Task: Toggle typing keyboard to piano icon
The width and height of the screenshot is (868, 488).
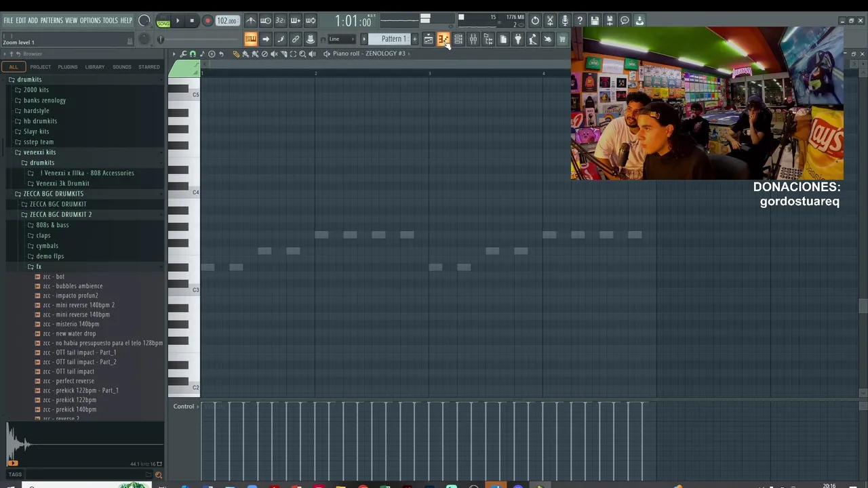Action: pos(251,39)
